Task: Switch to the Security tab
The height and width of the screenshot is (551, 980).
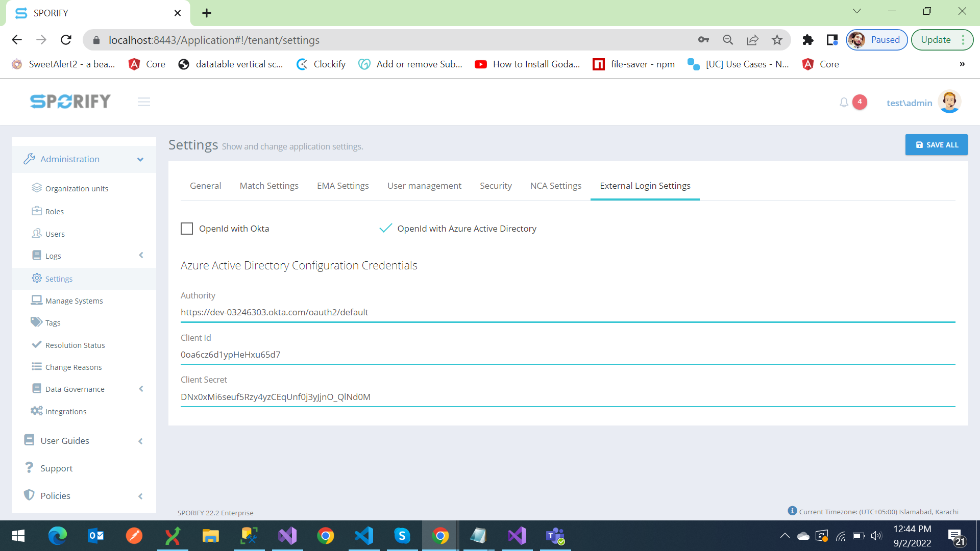Action: [496, 186]
